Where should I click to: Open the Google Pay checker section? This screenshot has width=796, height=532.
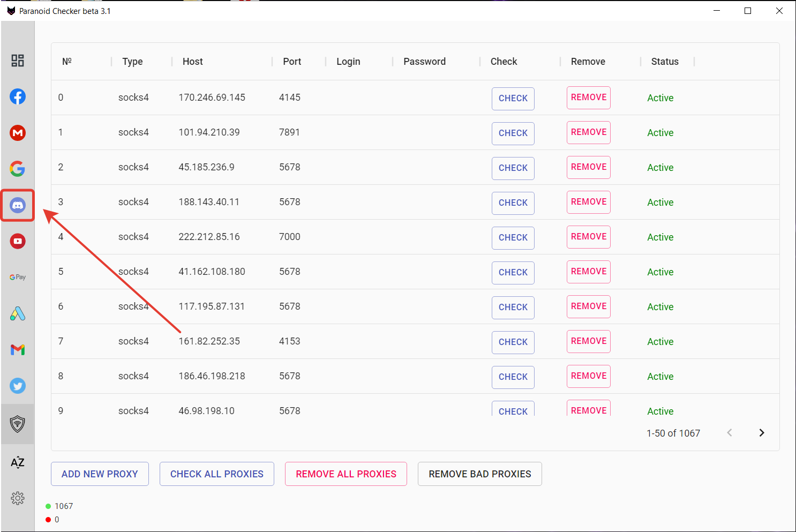pyautogui.click(x=18, y=277)
